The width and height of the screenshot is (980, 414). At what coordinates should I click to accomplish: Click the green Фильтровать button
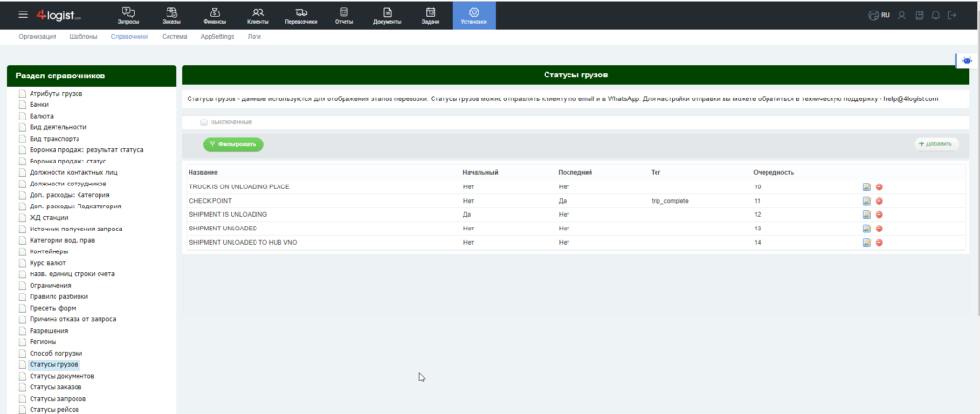(x=233, y=144)
